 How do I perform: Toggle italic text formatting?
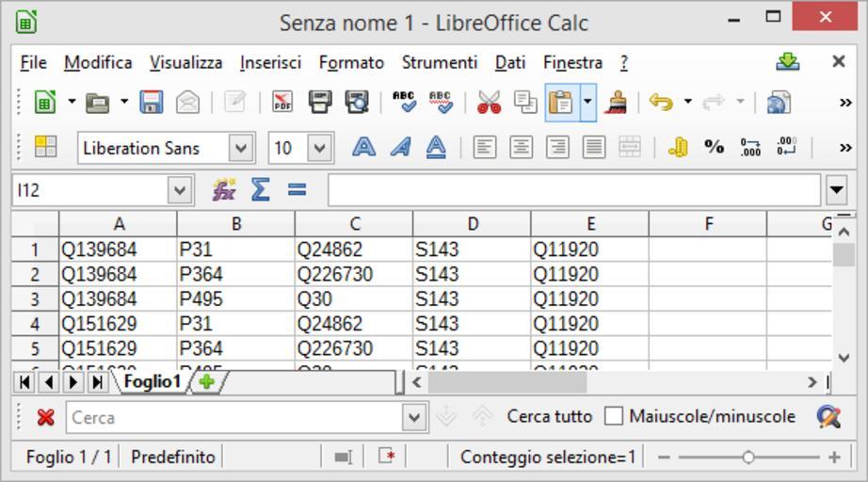(x=400, y=147)
